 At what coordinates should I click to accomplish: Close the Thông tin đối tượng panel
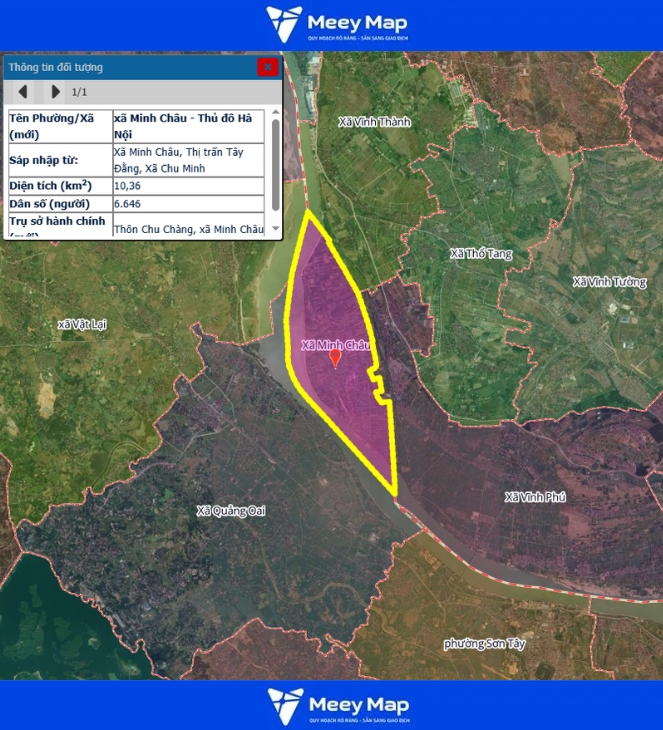pyautogui.click(x=267, y=67)
